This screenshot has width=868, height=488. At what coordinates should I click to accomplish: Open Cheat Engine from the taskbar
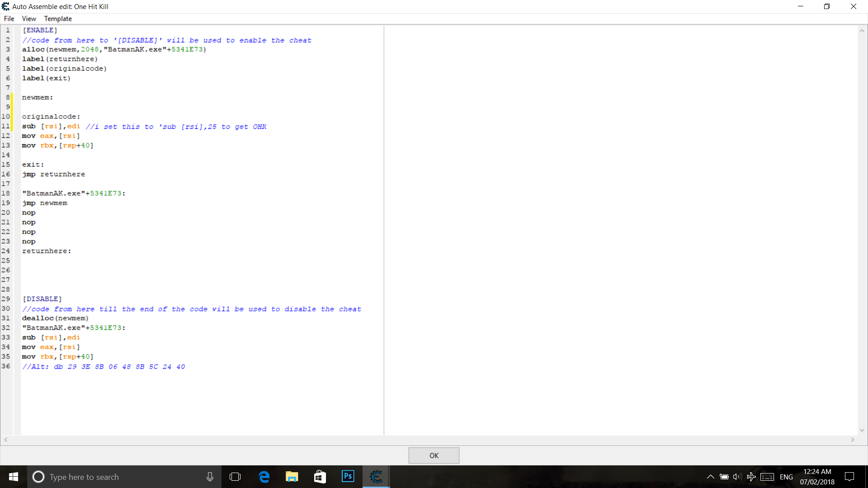(376, 477)
